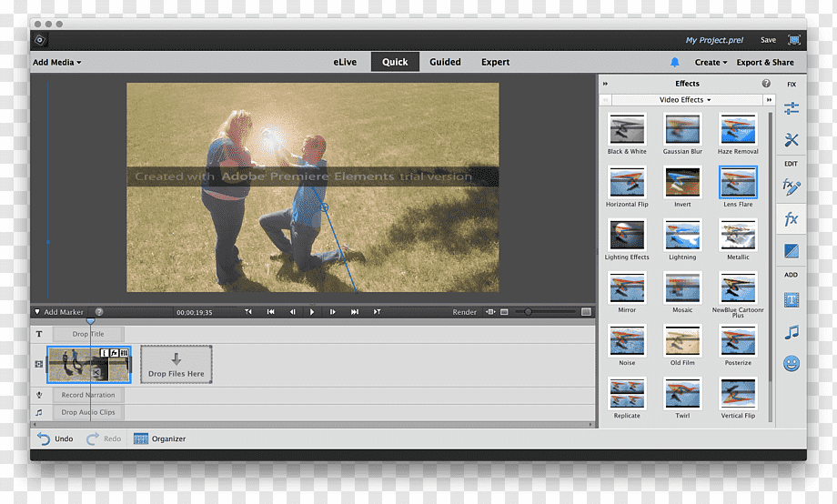Click the Undo button
This screenshot has width=837, height=504.
pos(55,438)
